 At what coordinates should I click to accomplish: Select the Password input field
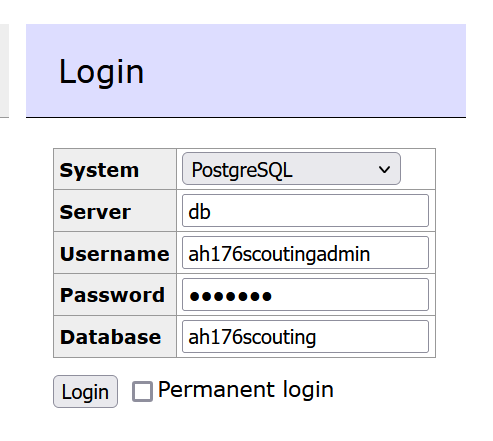tap(305, 295)
